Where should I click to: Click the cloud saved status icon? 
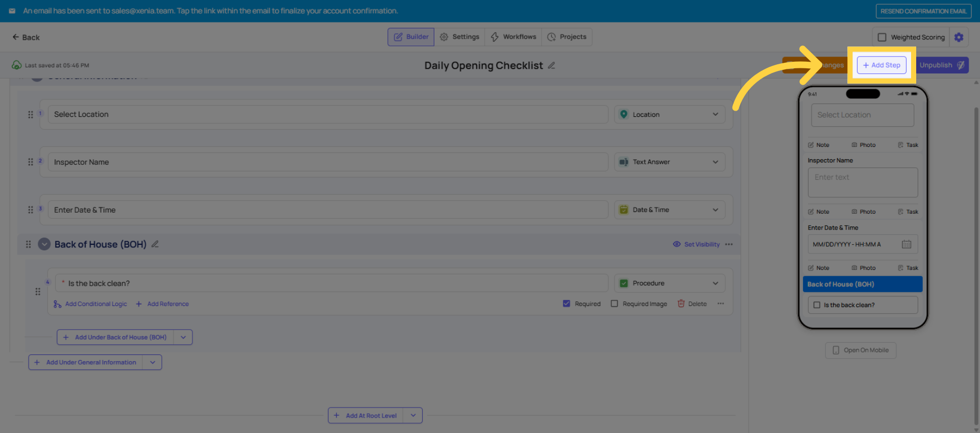[17, 65]
